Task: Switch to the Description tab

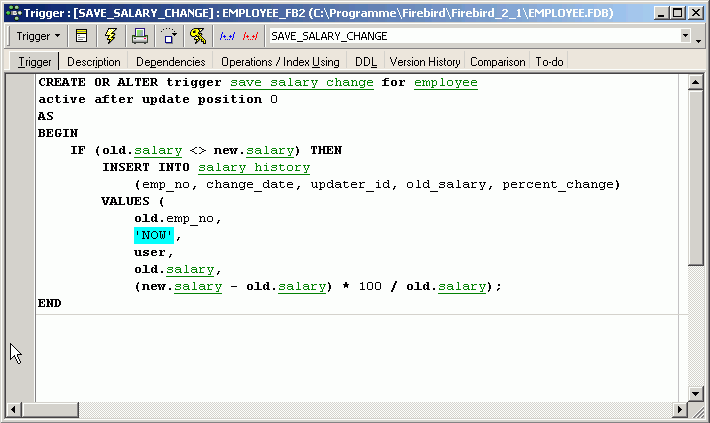Action: pos(94,62)
